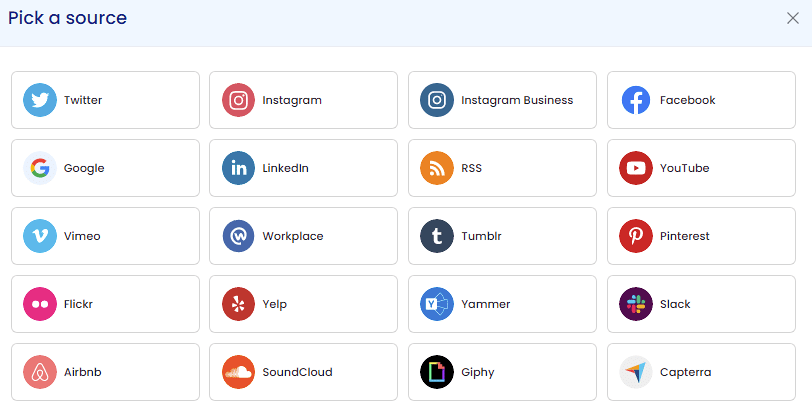Choose Flickr from the source list
The width and height of the screenshot is (812, 412).
[105, 304]
